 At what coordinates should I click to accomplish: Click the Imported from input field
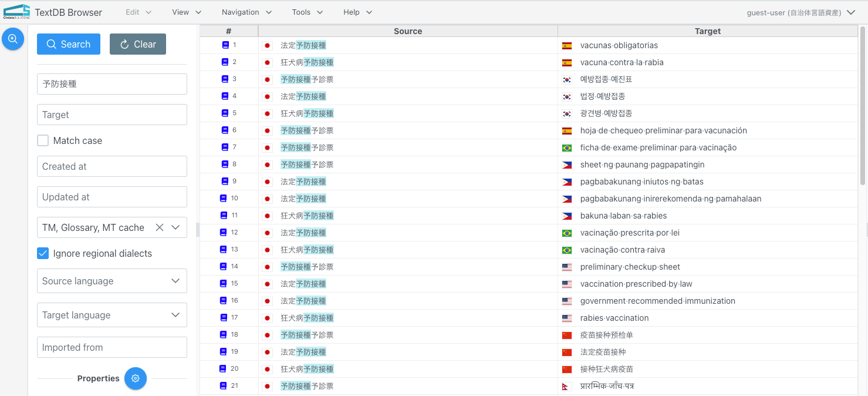112,347
